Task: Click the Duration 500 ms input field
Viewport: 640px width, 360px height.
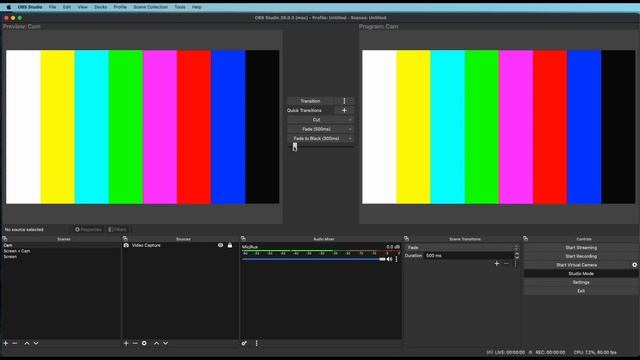Action: pyautogui.click(x=468, y=256)
